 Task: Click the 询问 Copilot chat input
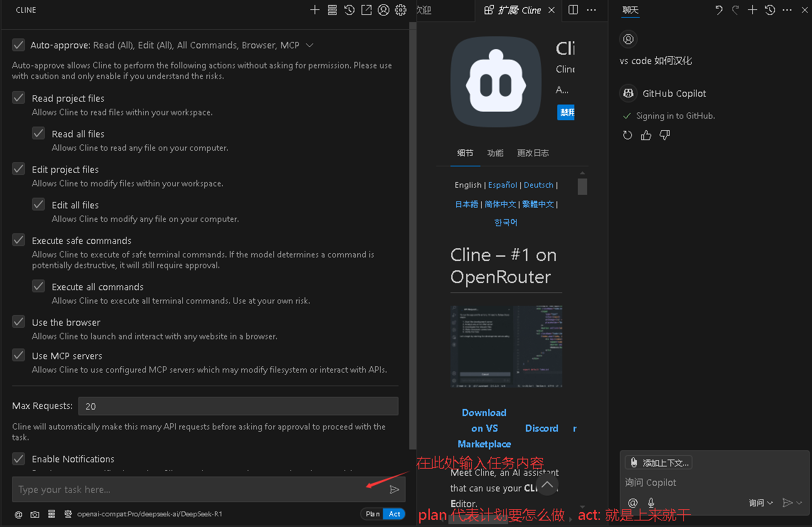point(715,482)
